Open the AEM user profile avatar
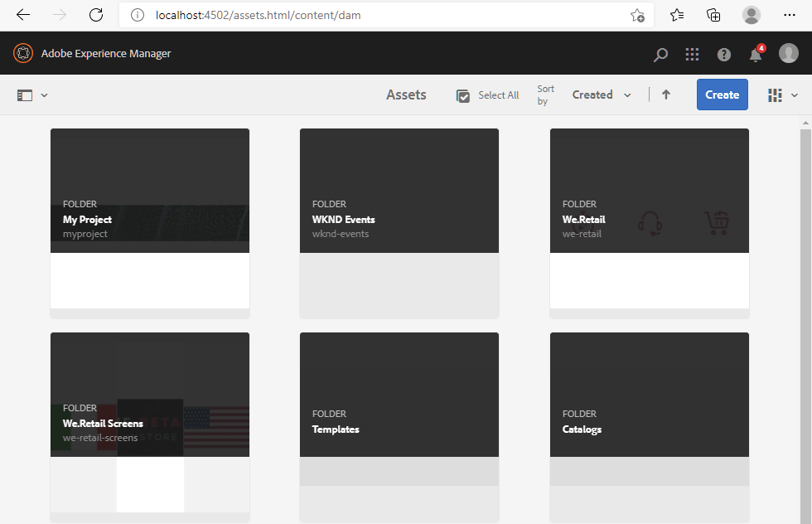This screenshot has width=812, height=524. coord(788,53)
